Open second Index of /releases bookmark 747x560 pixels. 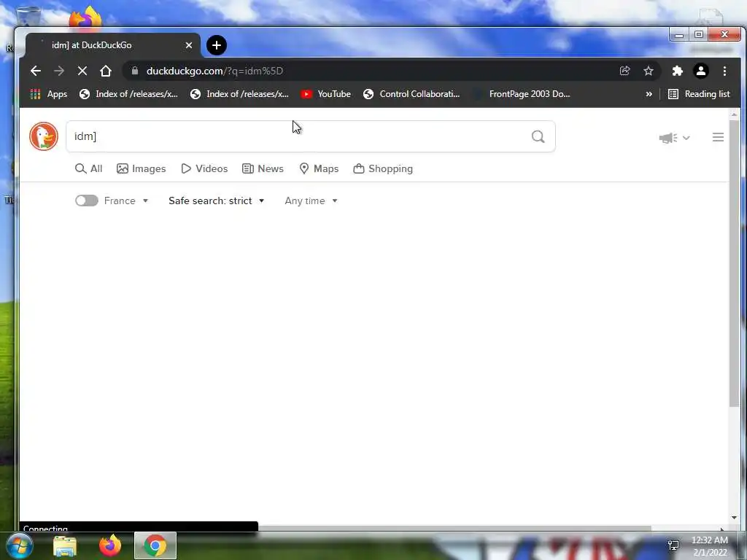pyautogui.click(x=239, y=94)
